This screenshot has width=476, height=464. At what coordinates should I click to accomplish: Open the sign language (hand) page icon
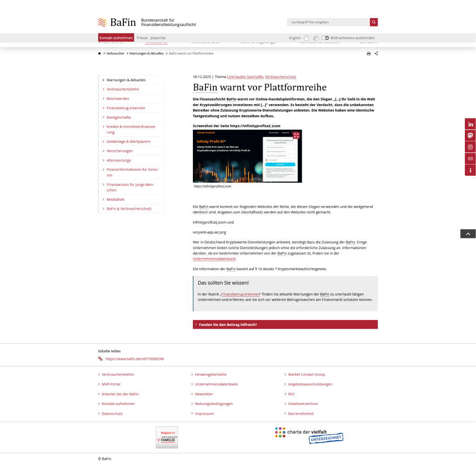[306, 38]
